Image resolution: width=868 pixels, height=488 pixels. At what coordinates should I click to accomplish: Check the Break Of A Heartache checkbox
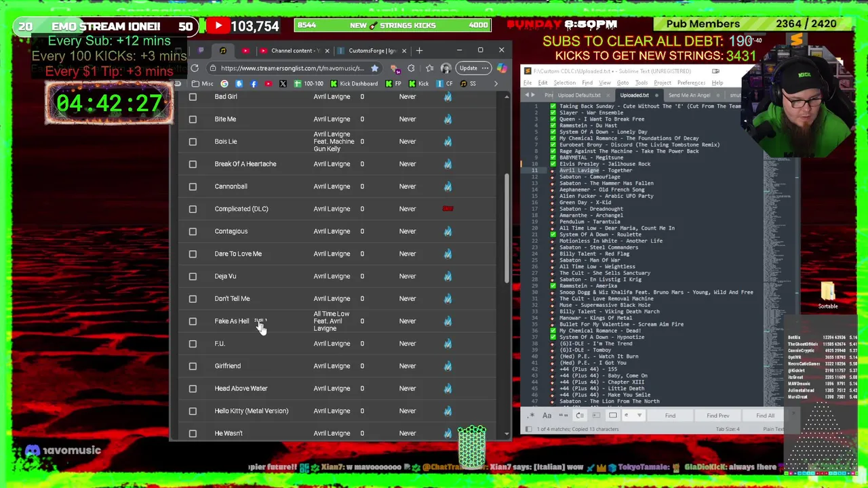click(193, 164)
